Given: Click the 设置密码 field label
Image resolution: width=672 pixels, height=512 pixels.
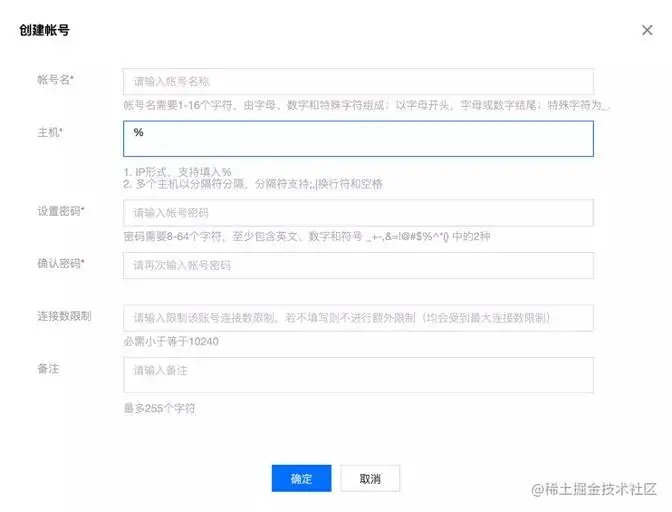Looking at the screenshot, I should tap(61, 211).
